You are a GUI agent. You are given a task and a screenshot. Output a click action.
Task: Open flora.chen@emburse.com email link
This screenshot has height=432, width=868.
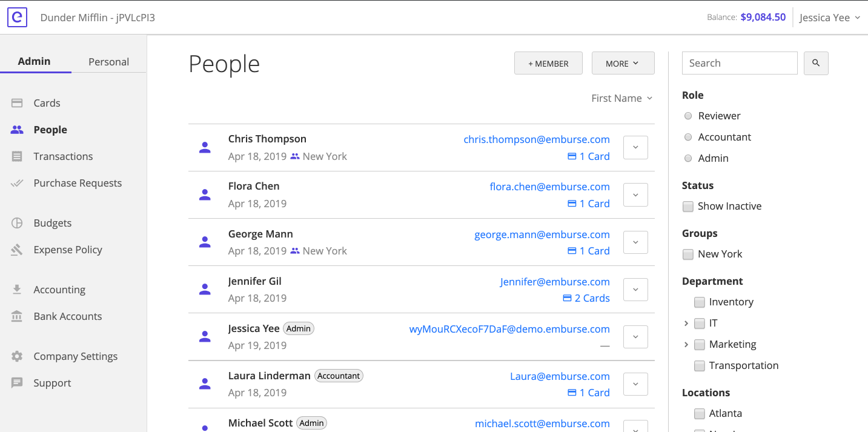(549, 187)
